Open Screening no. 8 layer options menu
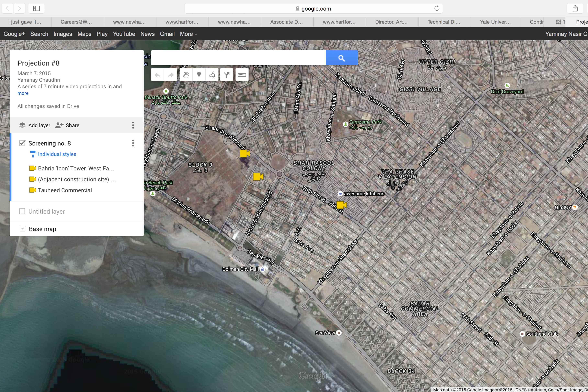The image size is (588, 392). pos(133,143)
